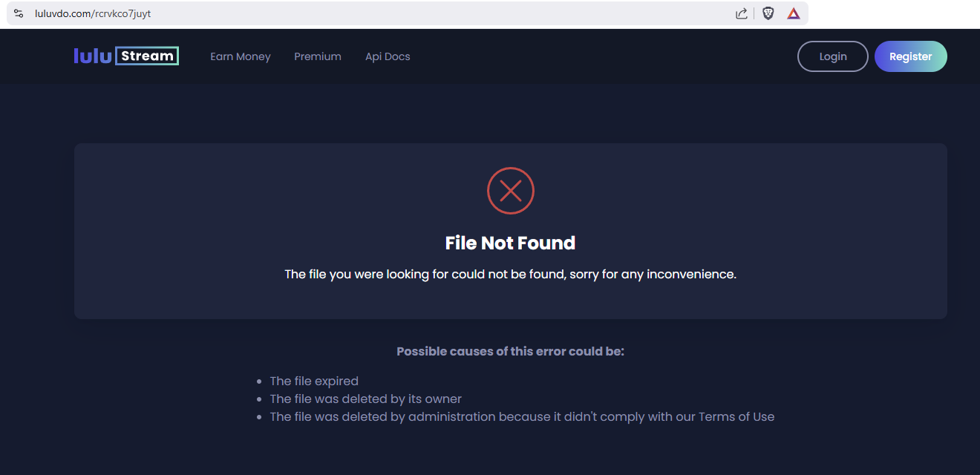The image size is (980, 475).
Task: Open Api Docs in the navigation
Action: 388,56
